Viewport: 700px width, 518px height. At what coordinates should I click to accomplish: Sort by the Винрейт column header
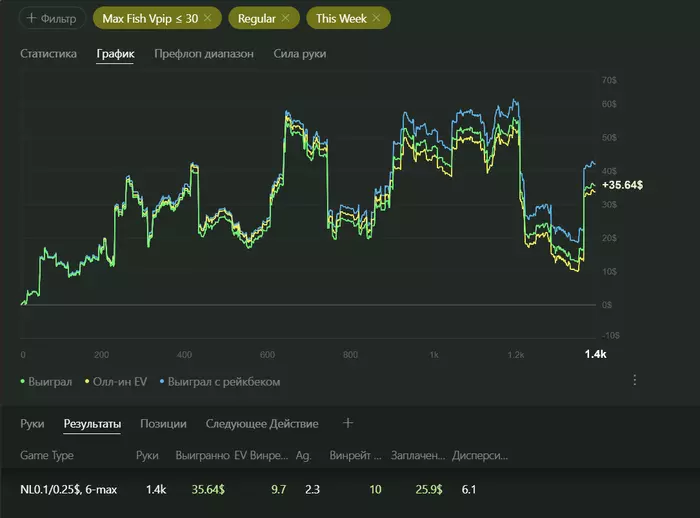[x=355, y=455]
